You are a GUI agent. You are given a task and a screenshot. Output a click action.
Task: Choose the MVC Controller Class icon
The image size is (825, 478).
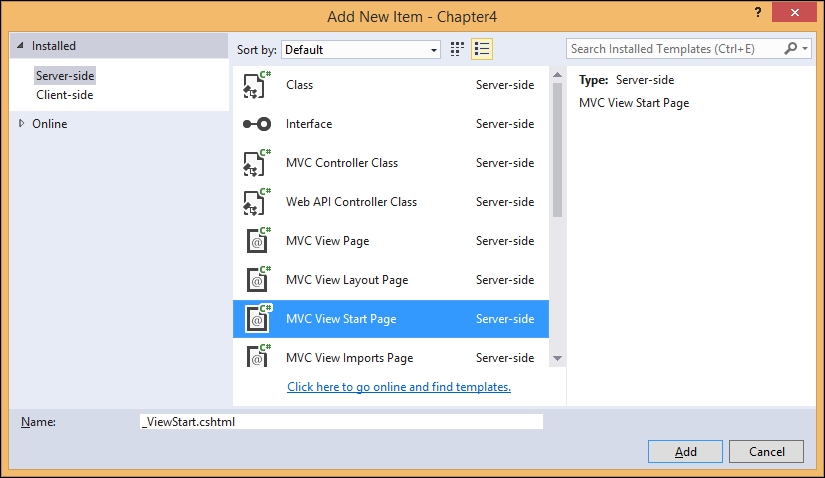coord(257,163)
